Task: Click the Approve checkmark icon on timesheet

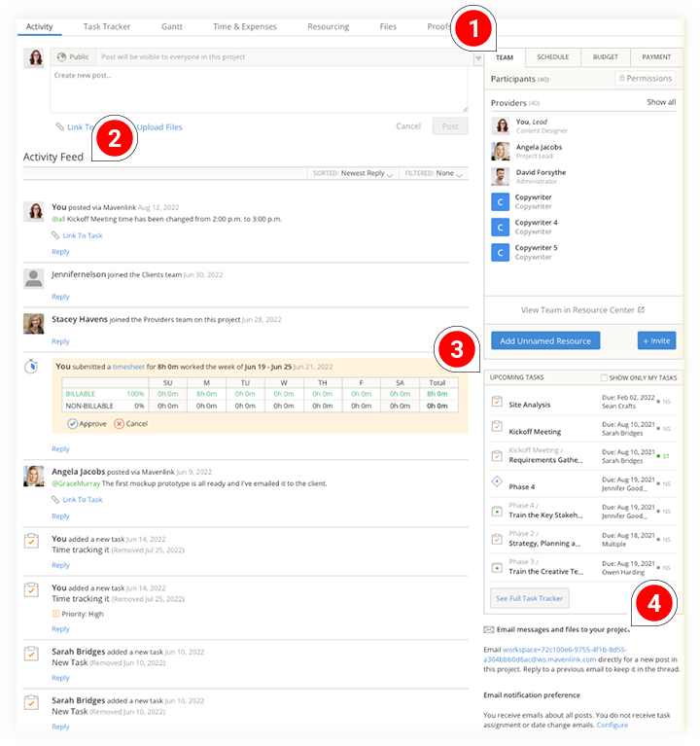Action: [73, 424]
